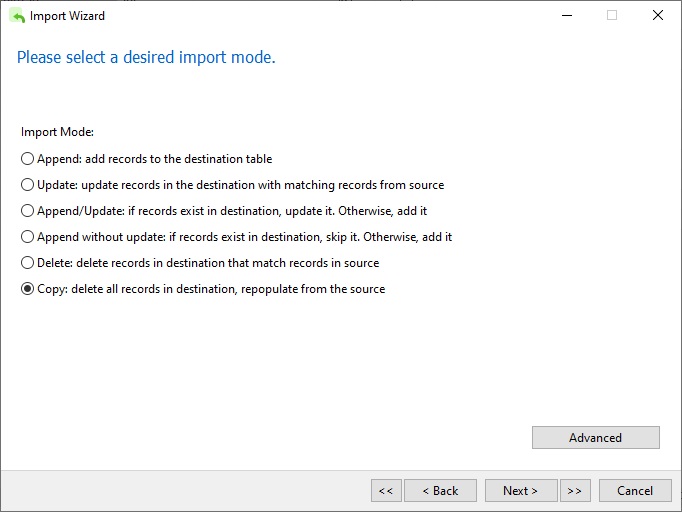Skip to last step with >> button

pyautogui.click(x=575, y=491)
